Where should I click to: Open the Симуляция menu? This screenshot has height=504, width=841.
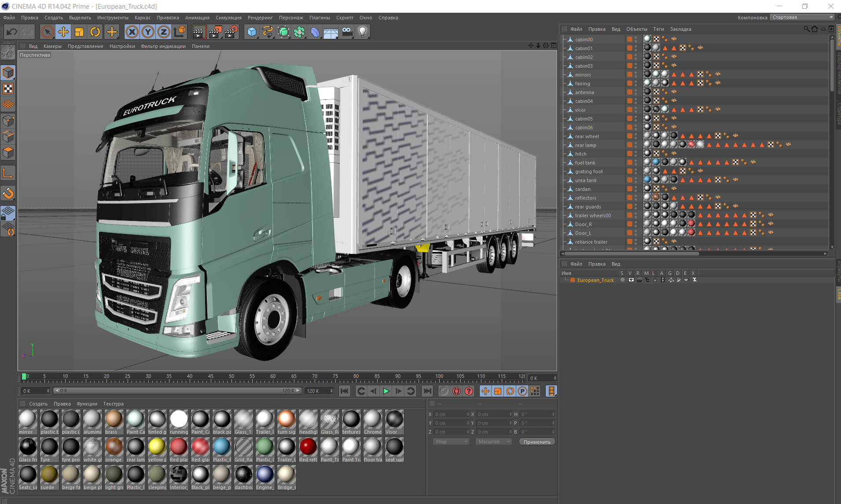[x=228, y=18]
